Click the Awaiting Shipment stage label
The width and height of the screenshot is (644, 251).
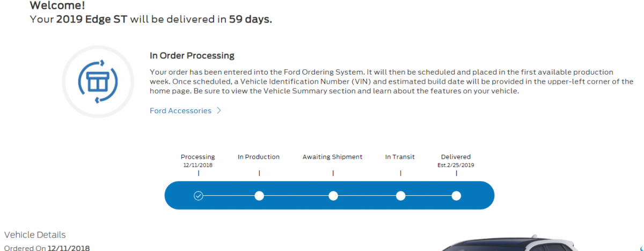coord(332,157)
